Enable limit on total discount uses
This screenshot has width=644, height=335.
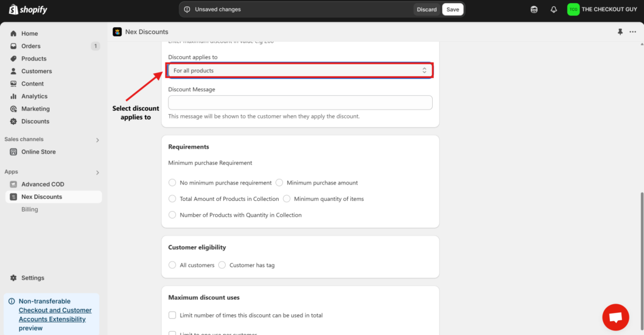pos(172,315)
